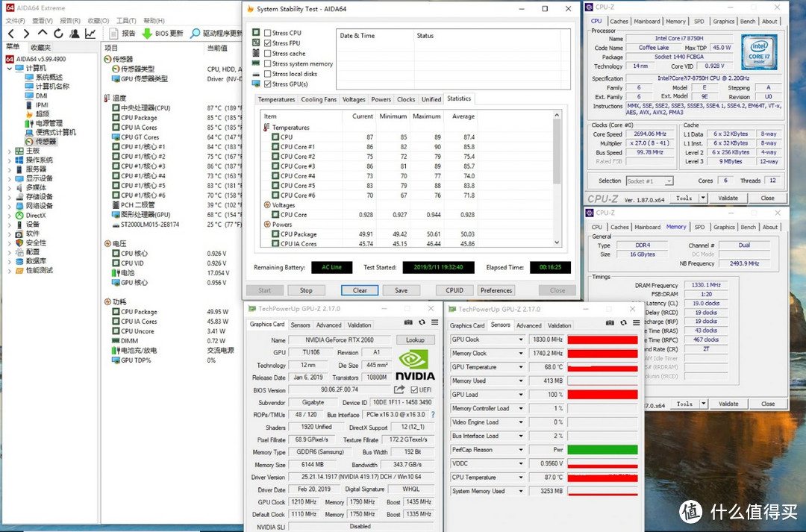Image resolution: width=806 pixels, height=532 pixels.
Task: Click the AIDA64 refresh icon
Action: (x=59, y=34)
